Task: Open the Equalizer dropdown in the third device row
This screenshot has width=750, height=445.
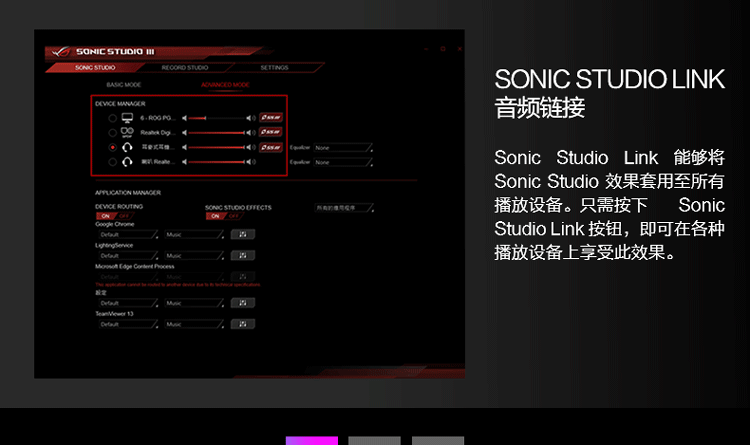Action: (x=343, y=148)
